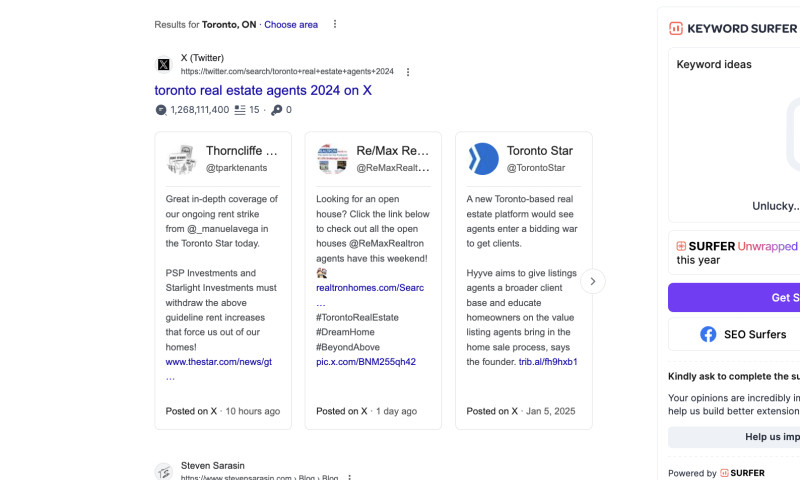The image size is (800, 480).
Task: Open the www.thestar.com/news link
Action: pos(218,361)
